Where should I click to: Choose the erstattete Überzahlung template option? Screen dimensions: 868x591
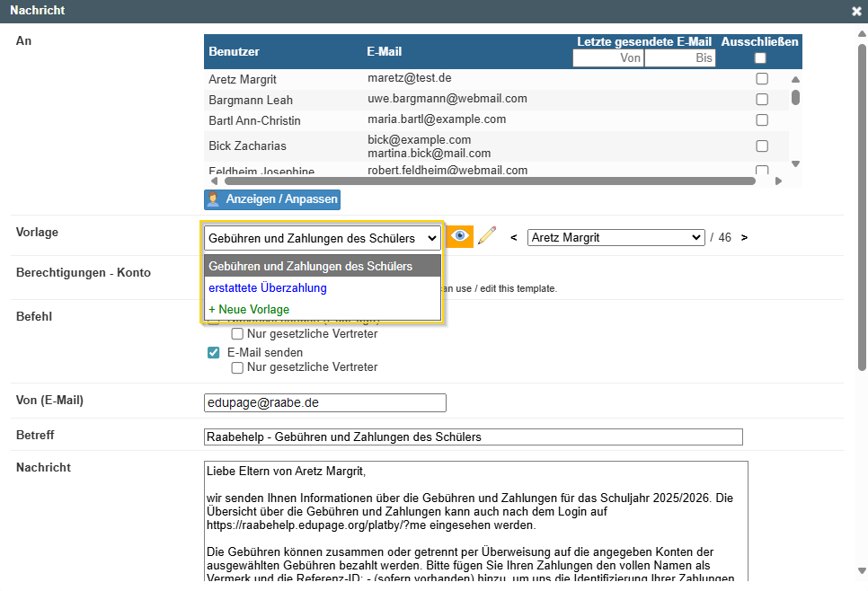323,287
